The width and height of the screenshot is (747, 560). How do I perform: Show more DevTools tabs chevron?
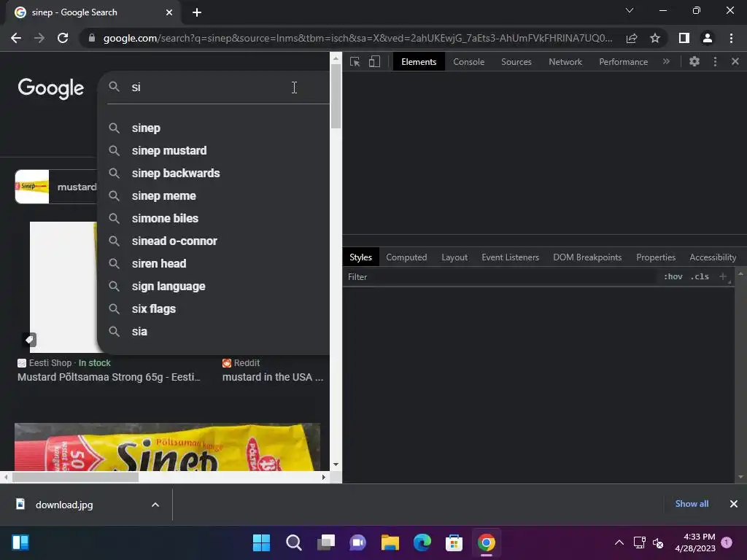tap(666, 61)
